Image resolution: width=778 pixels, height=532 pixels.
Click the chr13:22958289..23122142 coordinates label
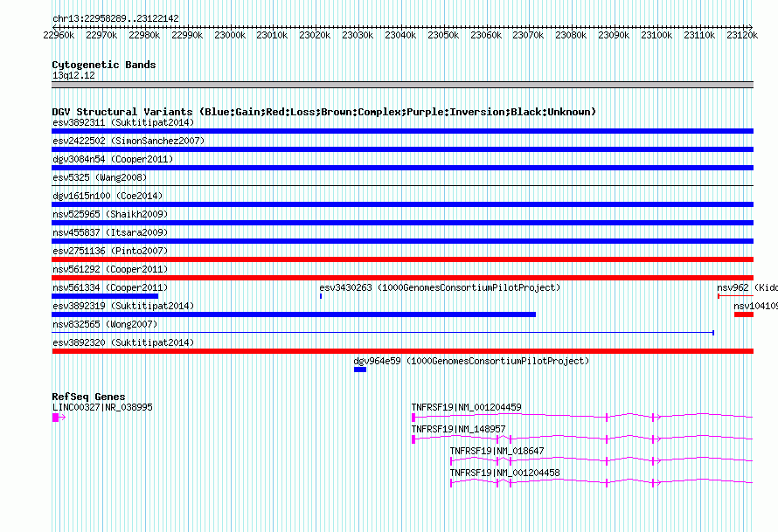[x=115, y=18]
